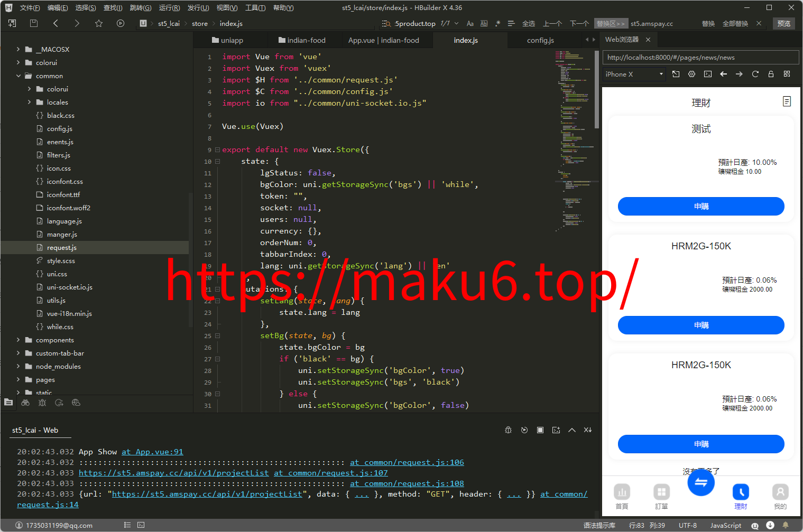This screenshot has height=532, width=803.
Task: Expand the locales folder
Action: 29,102
